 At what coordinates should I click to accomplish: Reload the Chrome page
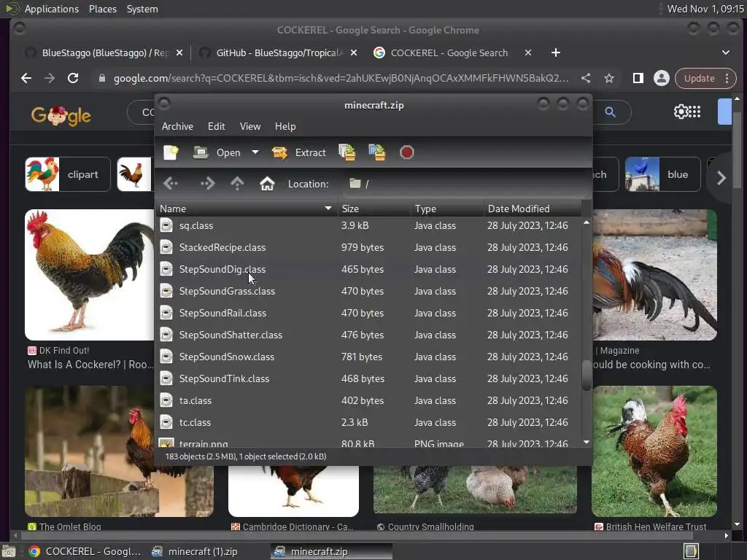pos(73,78)
